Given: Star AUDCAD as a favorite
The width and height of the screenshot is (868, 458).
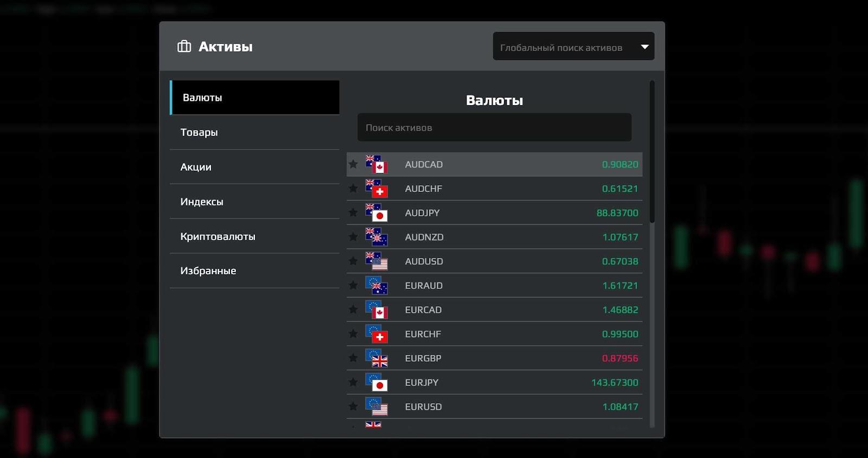Looking at the screenshot, I should (x=353, y=164).
